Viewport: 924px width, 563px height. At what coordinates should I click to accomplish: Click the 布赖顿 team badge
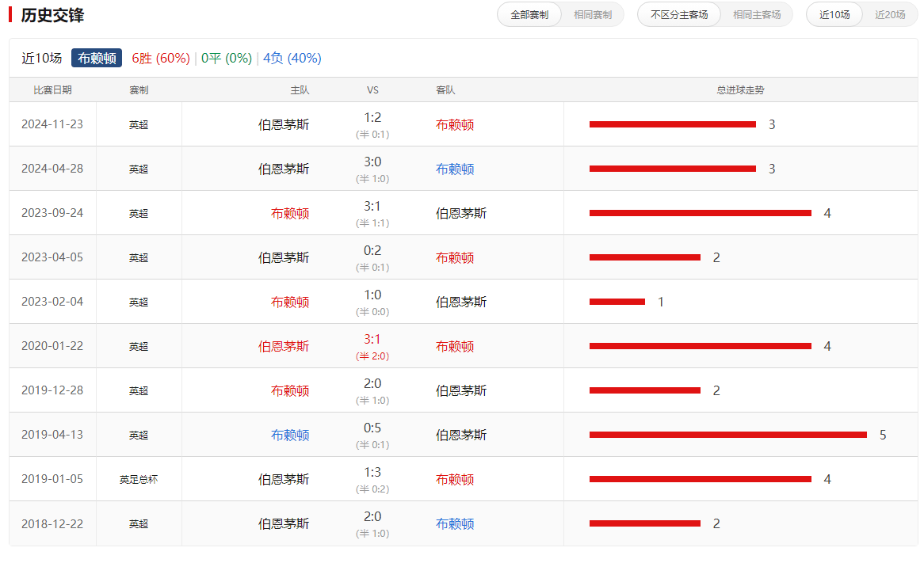[x=97, y=58]
